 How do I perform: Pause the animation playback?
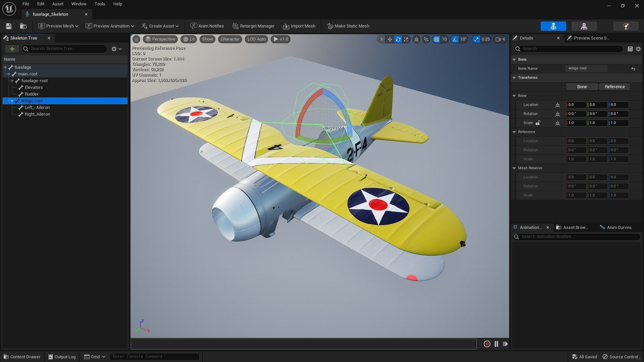pyautogui.click(x=496, y=344)
